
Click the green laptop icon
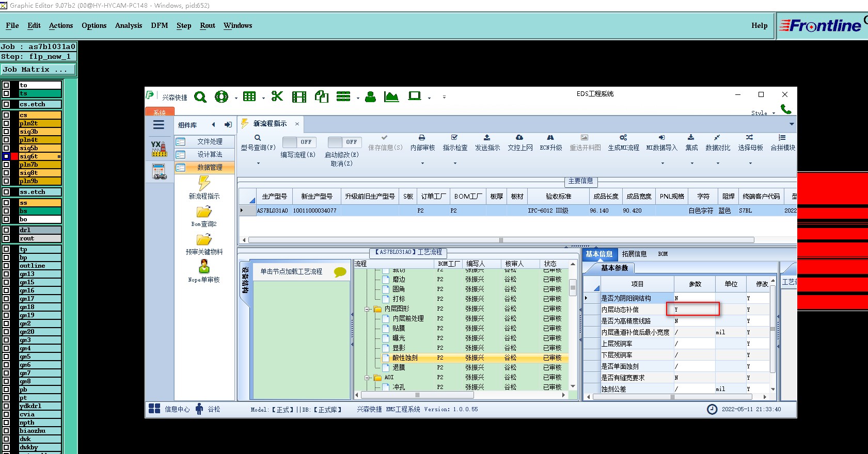[415, 96]
